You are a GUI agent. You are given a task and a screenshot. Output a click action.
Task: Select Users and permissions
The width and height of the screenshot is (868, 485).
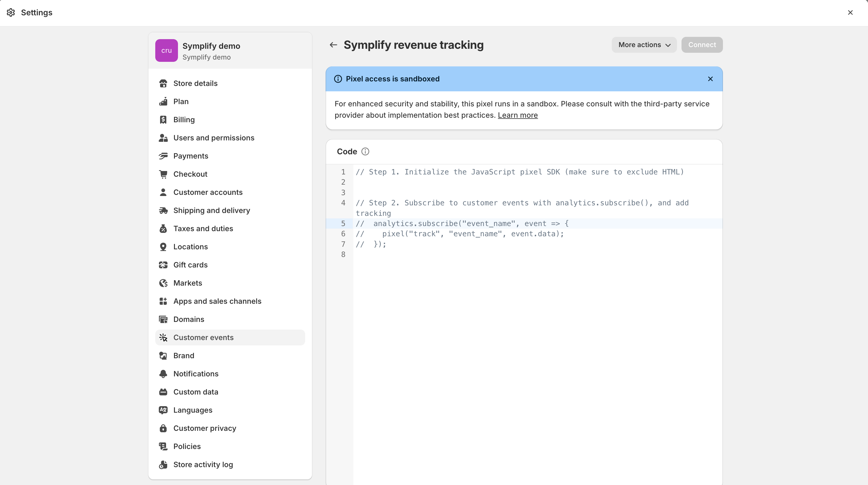[230, 138]
